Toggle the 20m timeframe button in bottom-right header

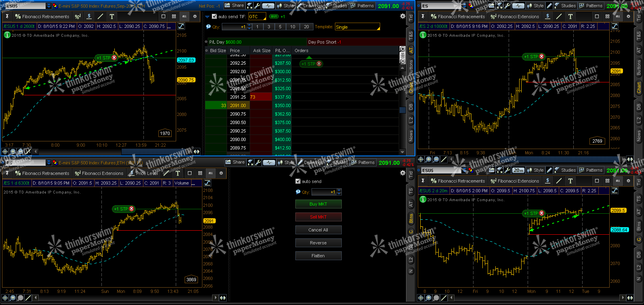[x=518, y=170]
